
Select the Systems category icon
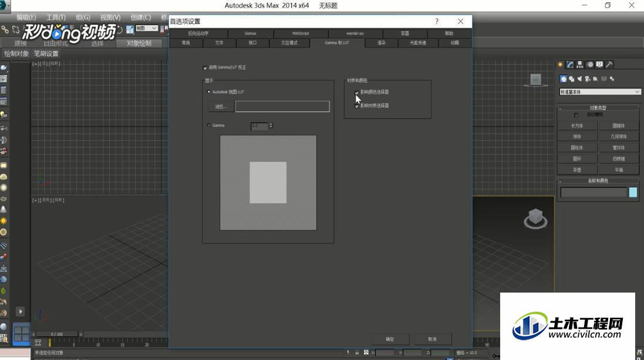coord(612,79)
